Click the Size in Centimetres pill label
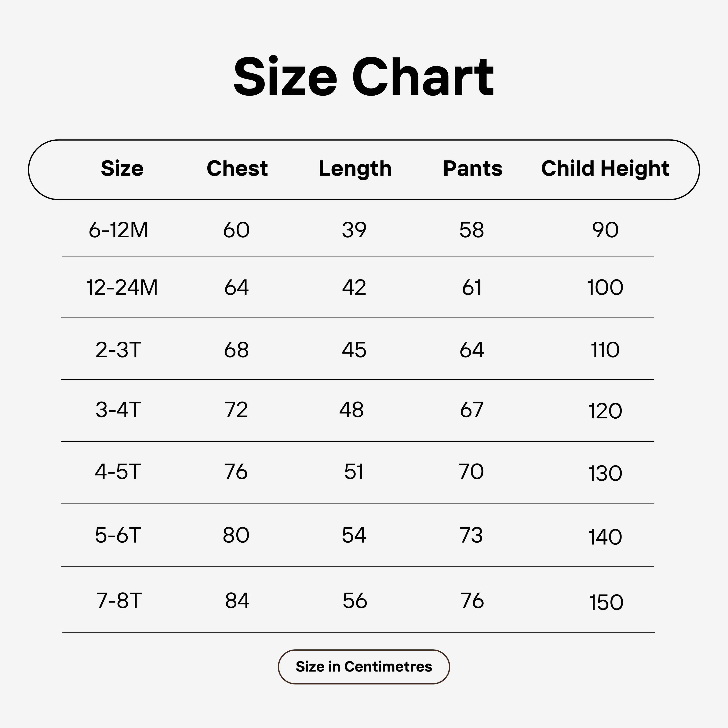The height and width of the screenshot is (728, 728). 364,667
